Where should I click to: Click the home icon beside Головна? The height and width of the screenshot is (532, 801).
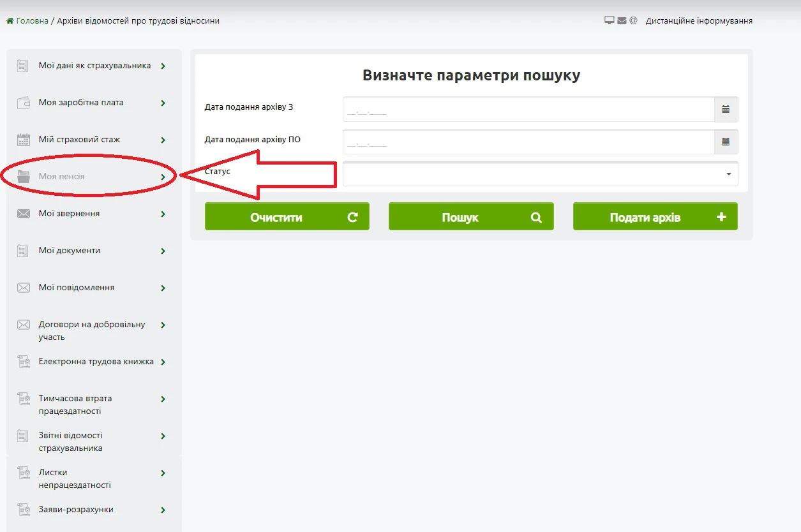coord(10,20)
